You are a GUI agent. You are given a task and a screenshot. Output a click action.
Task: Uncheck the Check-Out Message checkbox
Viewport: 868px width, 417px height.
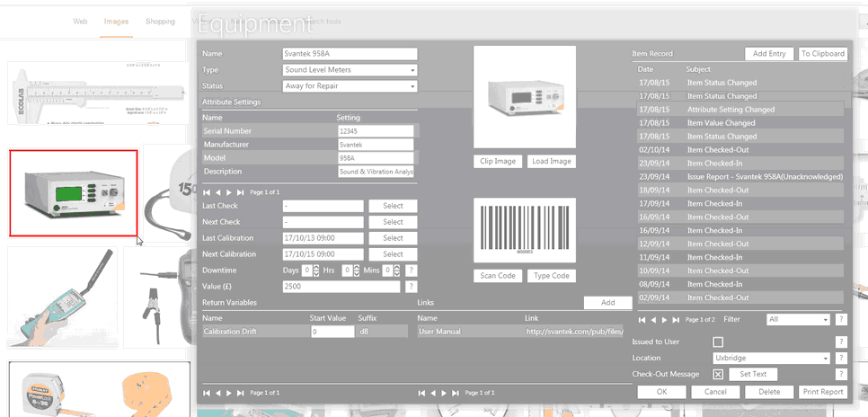coord(717,374)
